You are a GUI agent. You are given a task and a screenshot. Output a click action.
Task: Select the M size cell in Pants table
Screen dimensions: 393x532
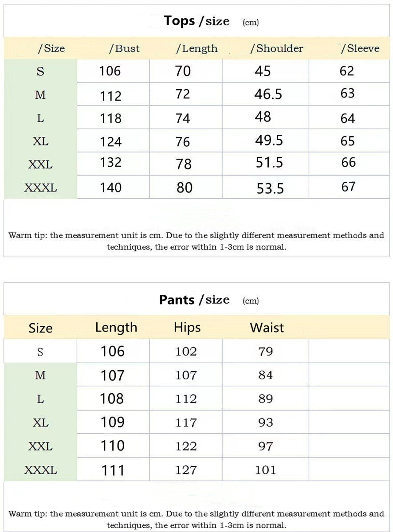[40, 376]
